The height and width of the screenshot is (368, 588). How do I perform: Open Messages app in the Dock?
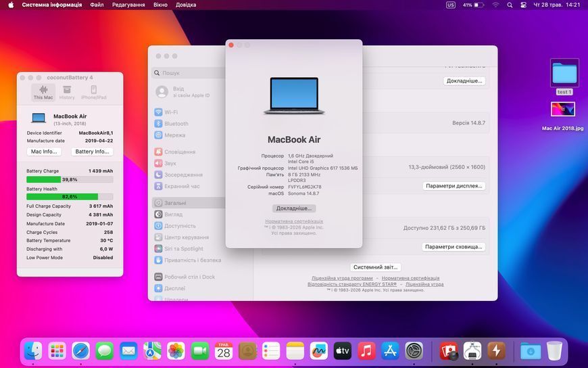(x=105, y=351)
